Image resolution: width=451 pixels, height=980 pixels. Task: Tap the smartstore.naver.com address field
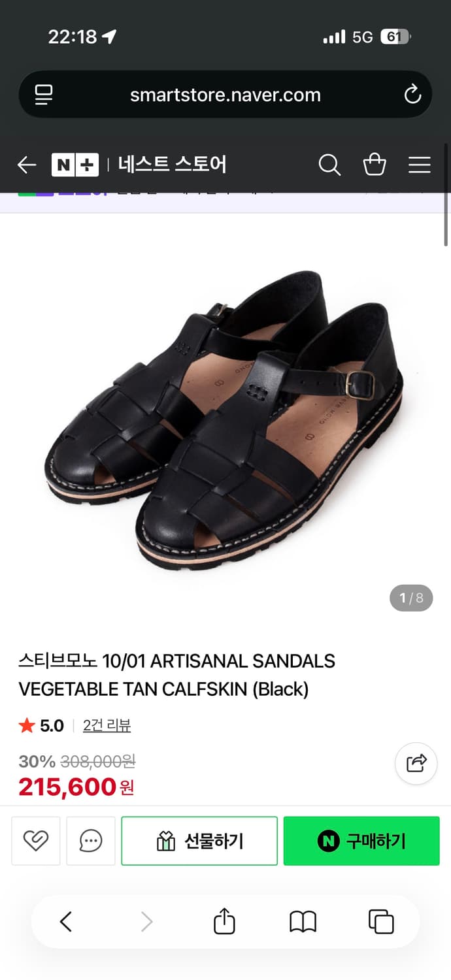(225, 95)
